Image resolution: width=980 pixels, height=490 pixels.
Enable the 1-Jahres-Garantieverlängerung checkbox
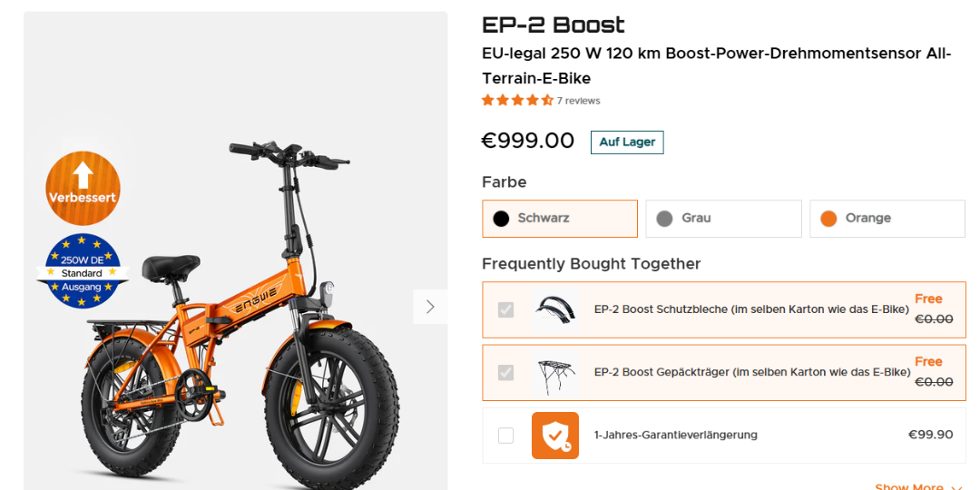tap(505, 435)
